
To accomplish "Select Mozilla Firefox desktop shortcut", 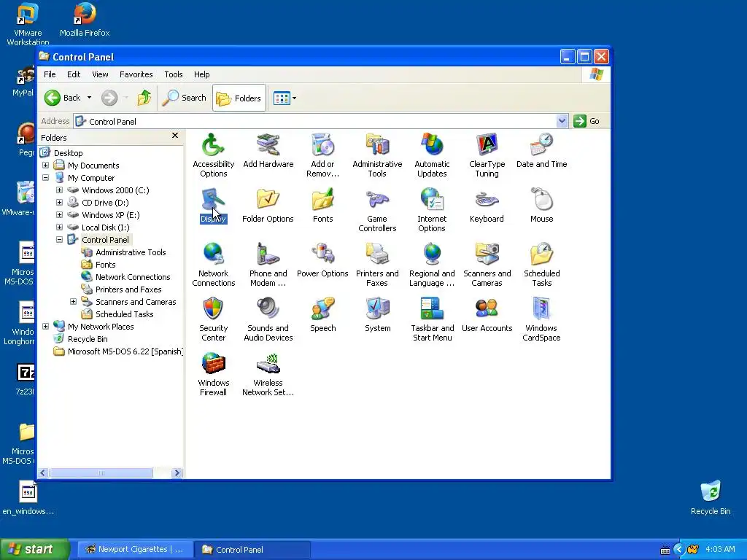I will pos(85,20).
